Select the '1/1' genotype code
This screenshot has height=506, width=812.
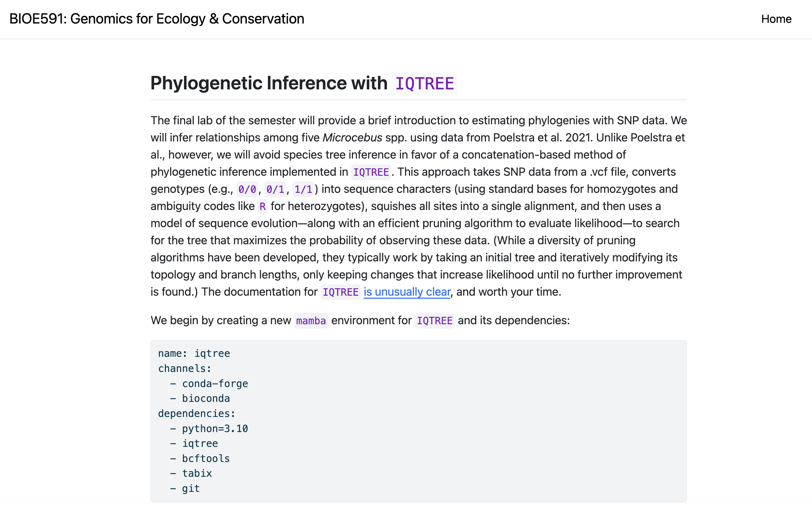coord(304,189)
